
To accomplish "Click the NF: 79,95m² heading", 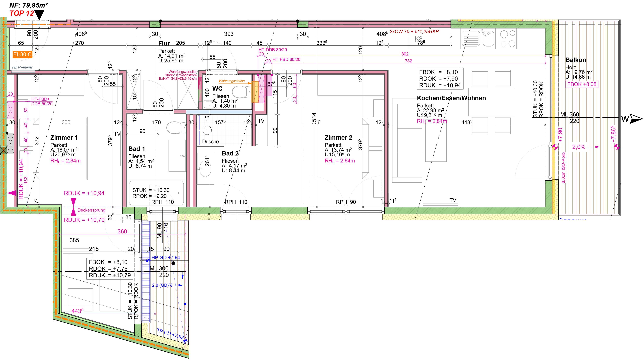I will tap(28, 5).
